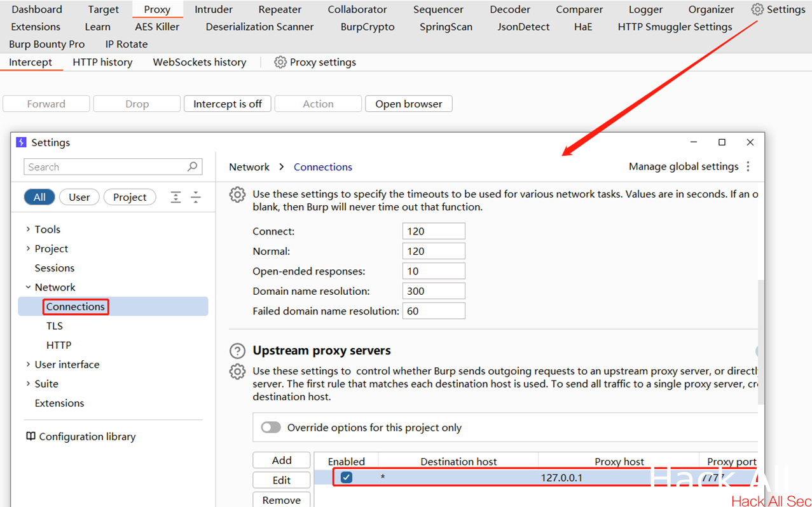The image size is (812, 507).
Task: Switch to WebSockets history sub-tab
Action: pyautogui.click(x=200, y=62)
